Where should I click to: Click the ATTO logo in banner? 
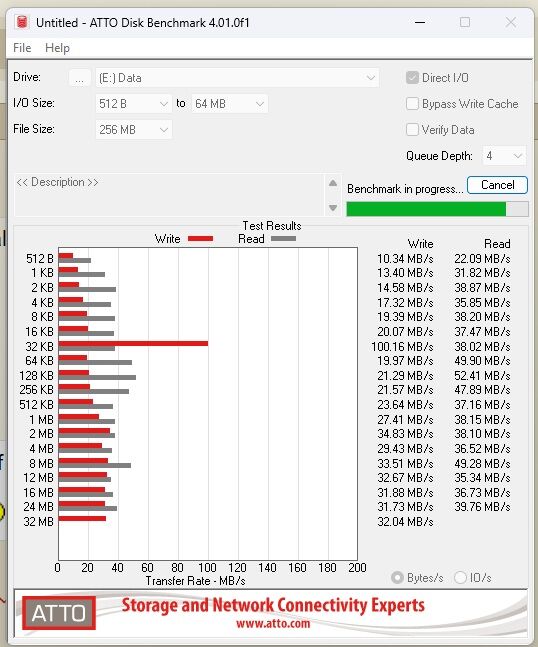[x=59, y=613]
